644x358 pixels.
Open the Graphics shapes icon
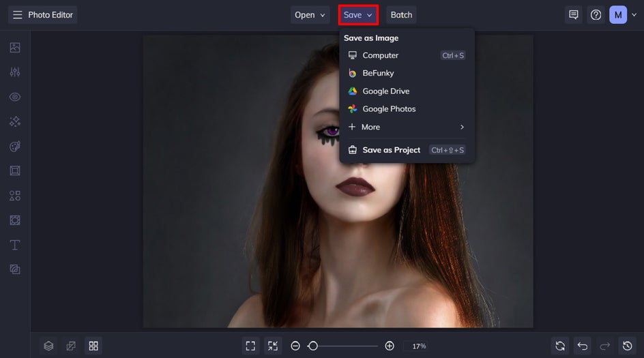(15, 196)
